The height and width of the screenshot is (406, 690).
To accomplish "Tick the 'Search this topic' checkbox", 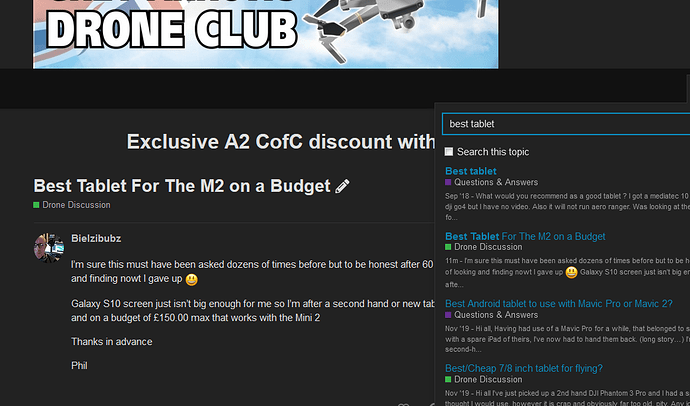I will (x=448, y=152).
